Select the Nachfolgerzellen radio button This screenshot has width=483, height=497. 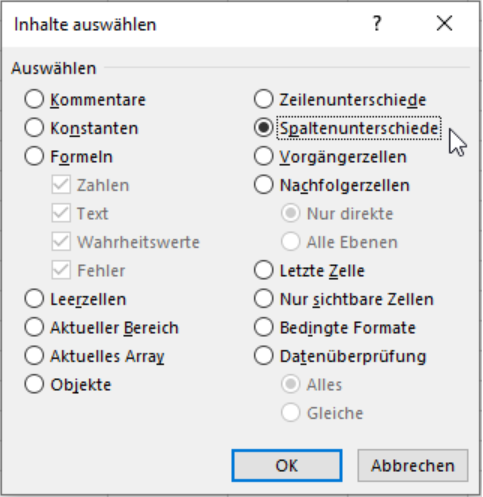(x=263, y=185)
